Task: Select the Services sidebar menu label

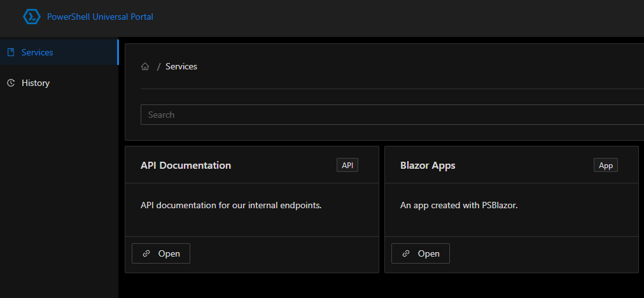Action: [x=37, y=52]
